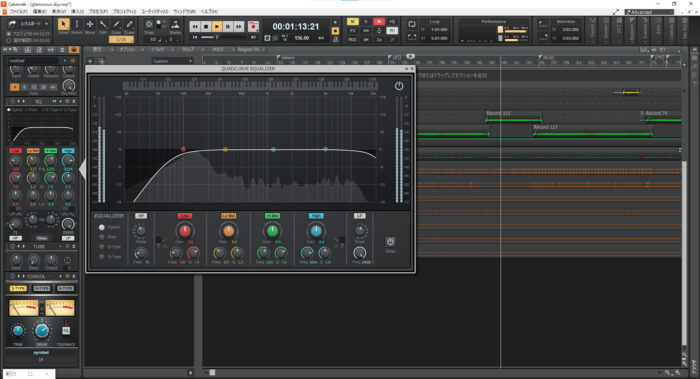Image resolution: width=700 pixels, height=379 pixels.
Task: Select A-TYPE console emulation button
Action: click(66, 289)
